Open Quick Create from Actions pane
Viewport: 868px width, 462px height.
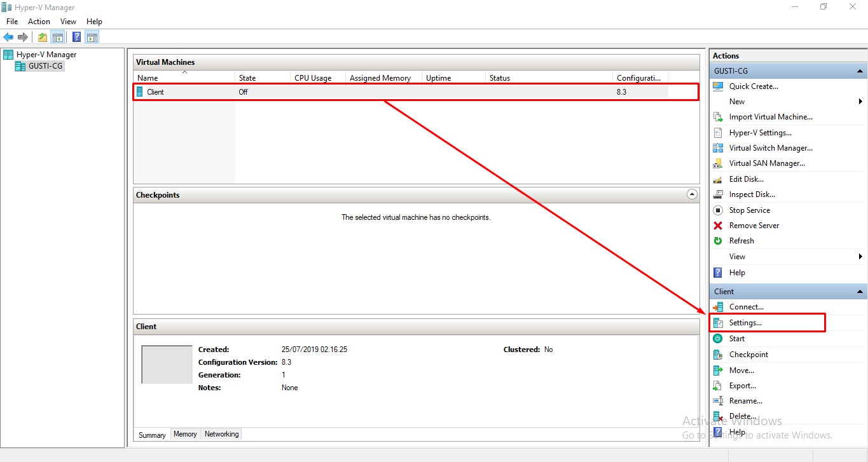[754, 86]
